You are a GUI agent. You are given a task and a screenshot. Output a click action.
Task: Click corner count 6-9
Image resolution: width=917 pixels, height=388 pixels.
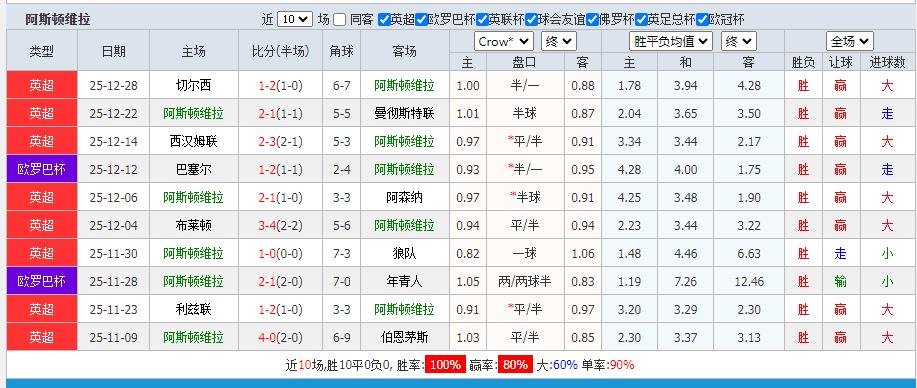click(342, 337)
